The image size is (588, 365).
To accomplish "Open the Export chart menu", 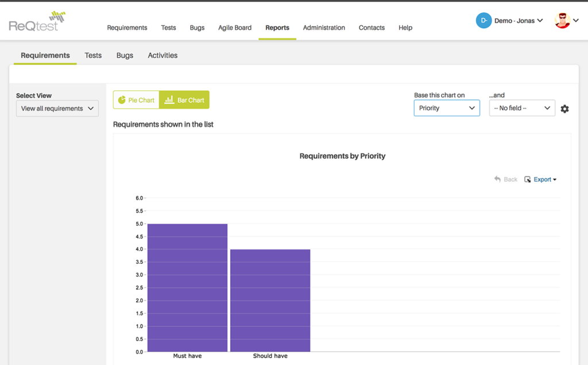I will click(541, 179).
